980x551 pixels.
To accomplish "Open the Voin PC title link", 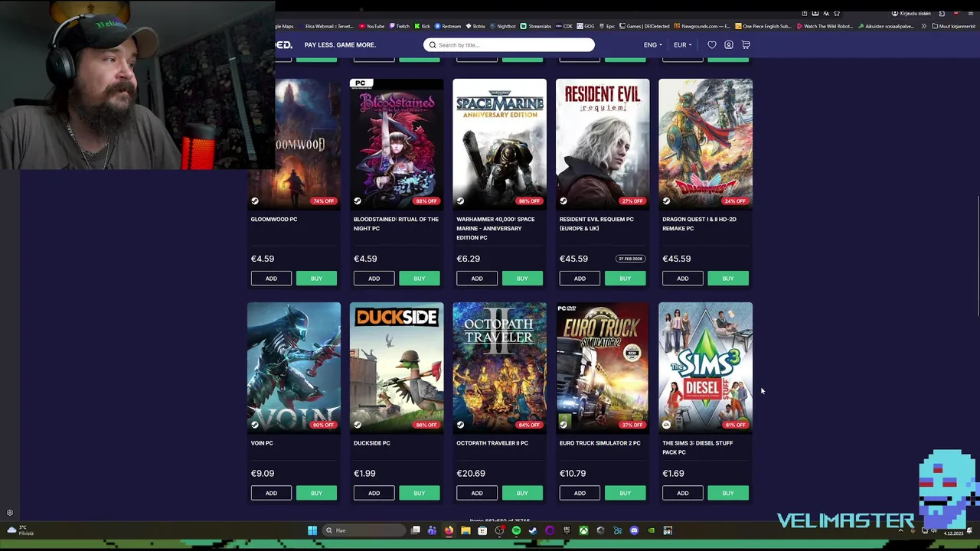I will 262,443.
